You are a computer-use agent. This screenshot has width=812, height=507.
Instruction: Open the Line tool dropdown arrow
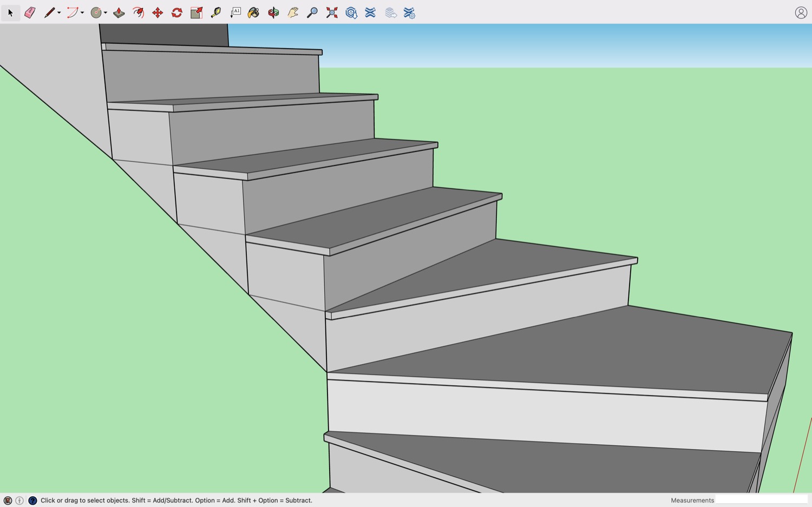click(59, 12)
